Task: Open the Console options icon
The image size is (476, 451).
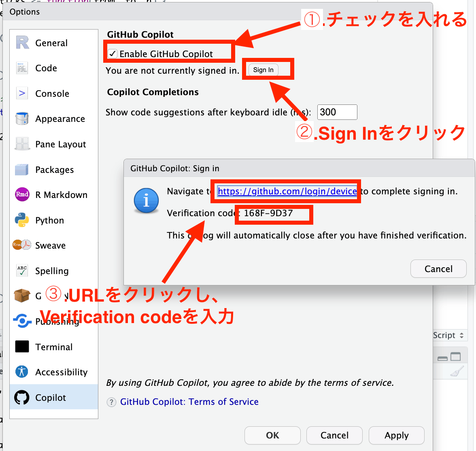Action: 22,93
